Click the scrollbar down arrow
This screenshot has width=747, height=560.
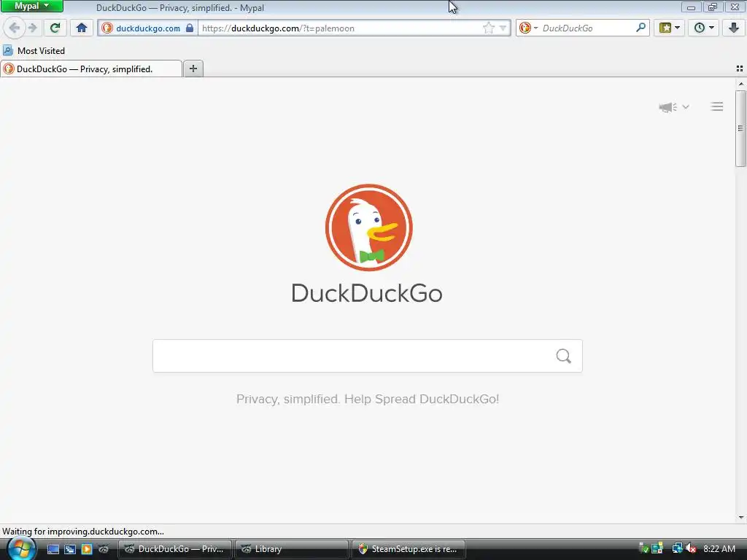coord(741,518)
